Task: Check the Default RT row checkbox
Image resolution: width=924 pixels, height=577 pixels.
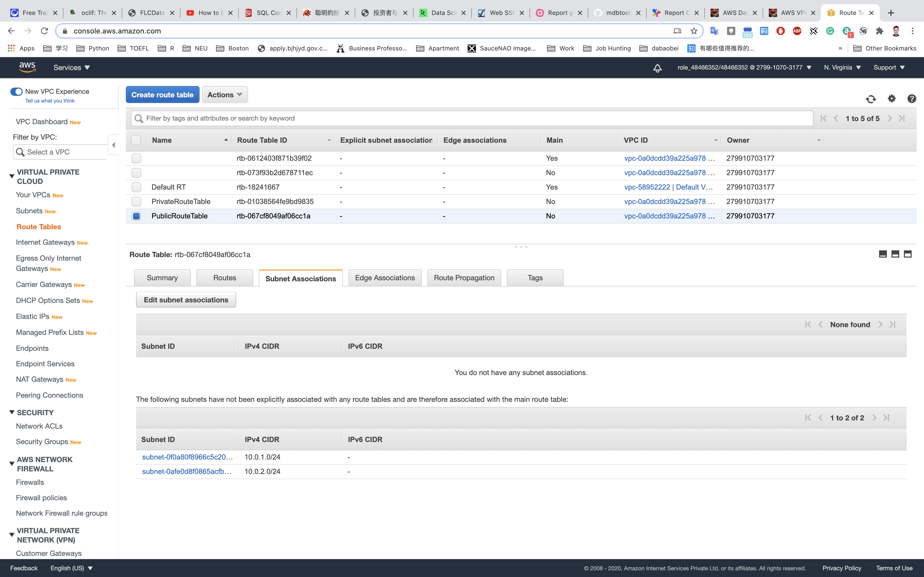Action: click(x=136, y=187)
